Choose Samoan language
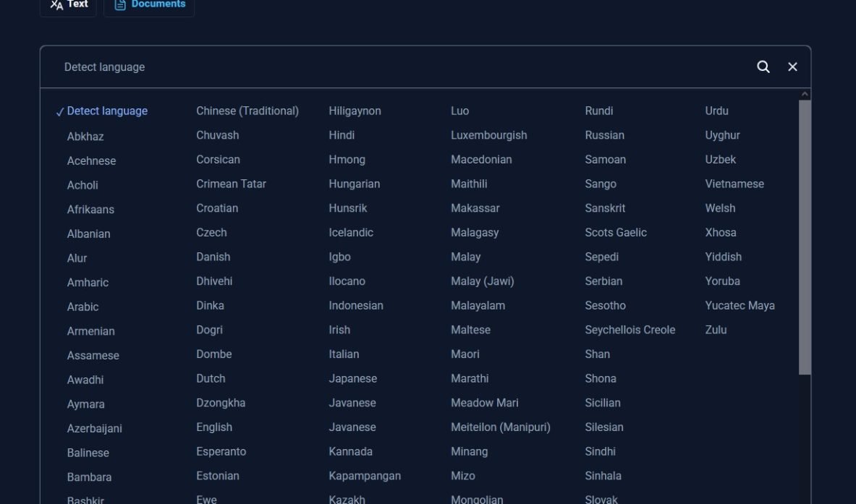 (x=606, y=160)
